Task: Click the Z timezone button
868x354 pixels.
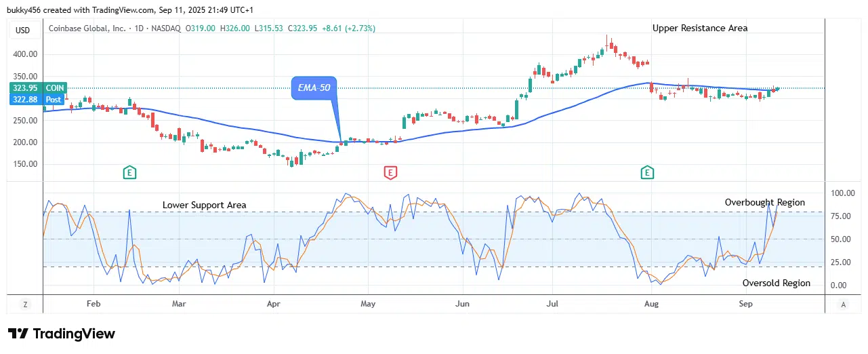Action: 25,304
